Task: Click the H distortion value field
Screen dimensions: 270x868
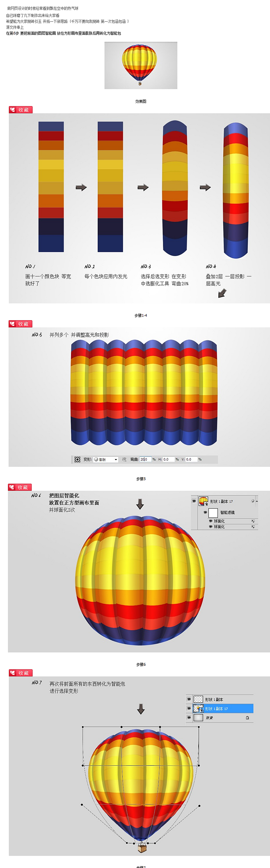Action: coord(168,459)
